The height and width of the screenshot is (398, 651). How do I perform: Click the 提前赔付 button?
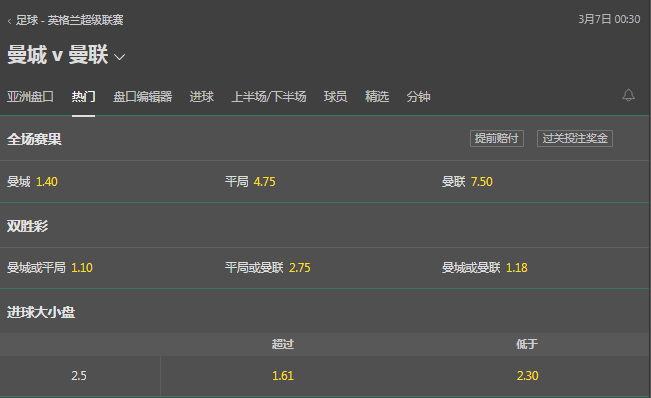tap(497, 138)
